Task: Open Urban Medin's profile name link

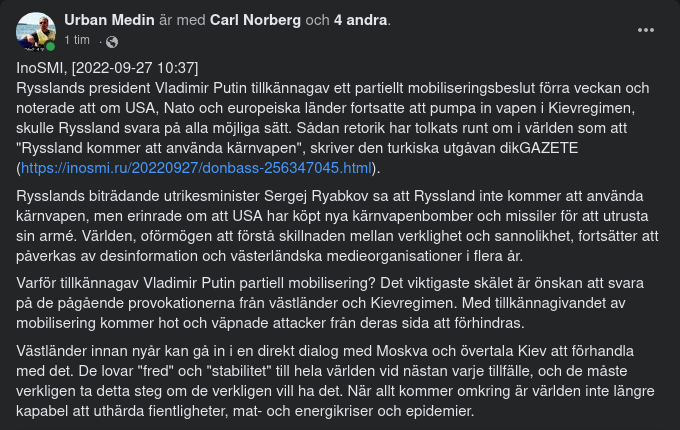Action: point(109,20)
